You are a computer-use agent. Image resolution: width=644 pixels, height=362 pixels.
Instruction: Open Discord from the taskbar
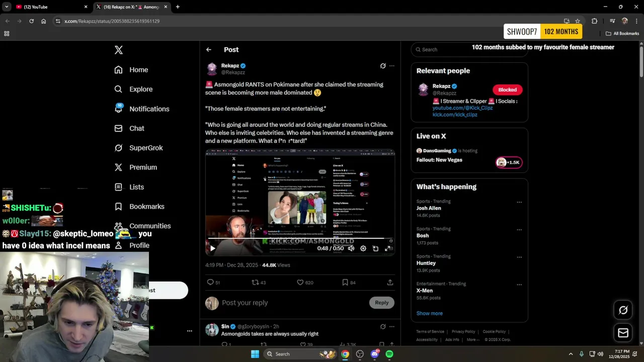(375, 354)
